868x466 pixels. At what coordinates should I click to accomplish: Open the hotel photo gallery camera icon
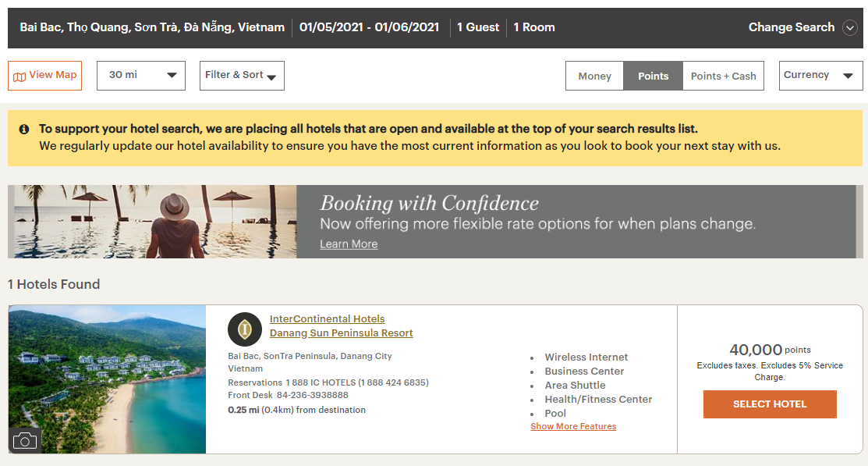(x=25, y=441)
